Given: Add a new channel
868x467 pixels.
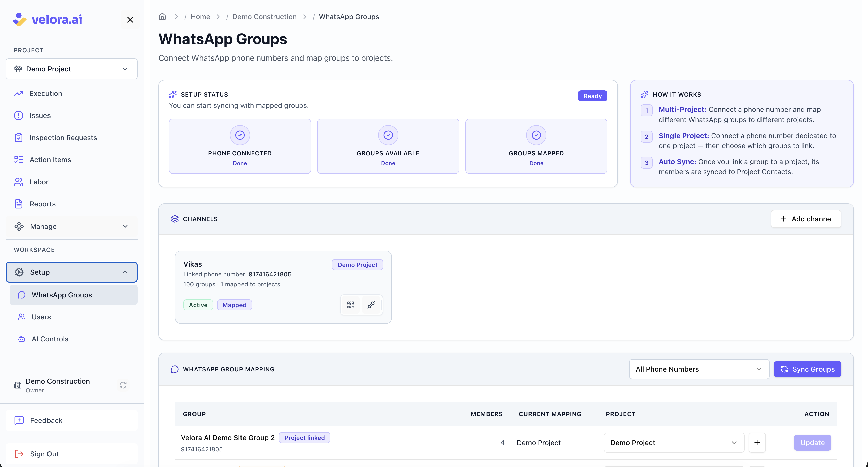Looking at the screenshot, I should tap(806, 219).
